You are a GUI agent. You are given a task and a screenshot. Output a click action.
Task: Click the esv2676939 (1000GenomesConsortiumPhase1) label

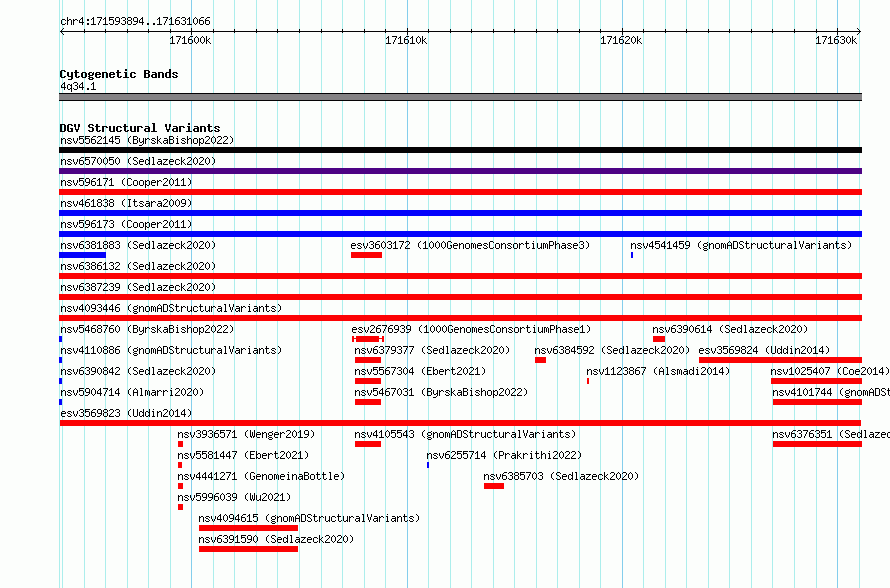[x=471, y=329]
